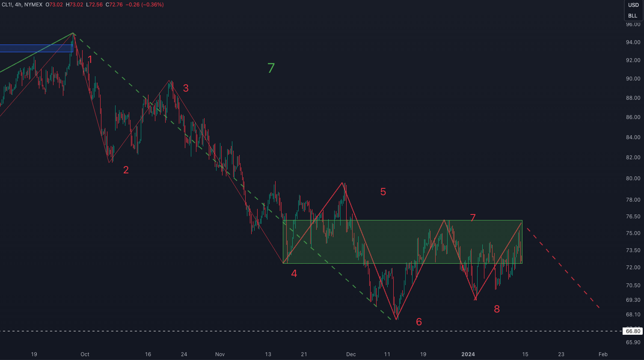Viewport: 644px width, 360px height.
Task: Click the 2024 label on time axis
Action: (468, 354)
